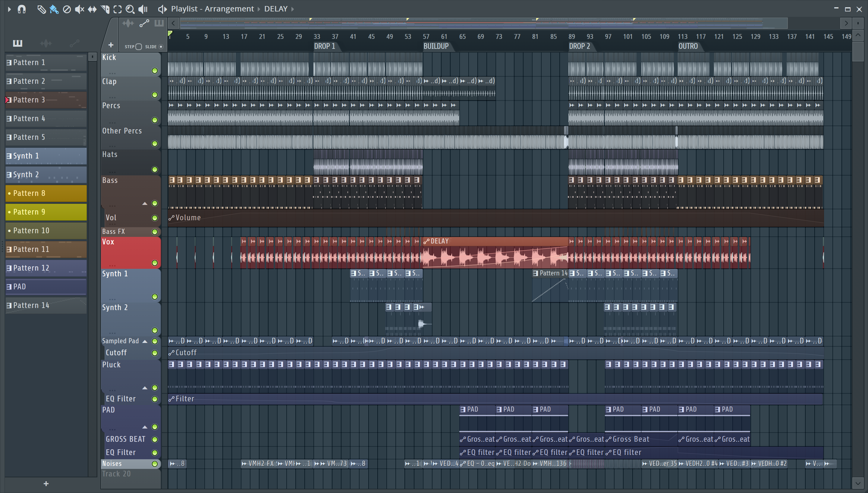Screen dimensions: 868x493
Task: Show patterns in picker via piano icon
Action: [x=17, y=43]
